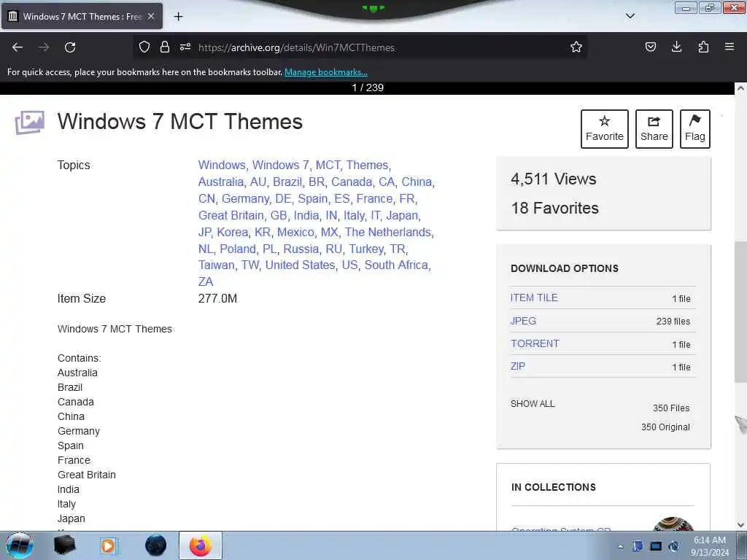Screen dimensions: 747x560
Task: Bookmark this page with the star icon
Action: pyautogui.click(x=576, y=47)
